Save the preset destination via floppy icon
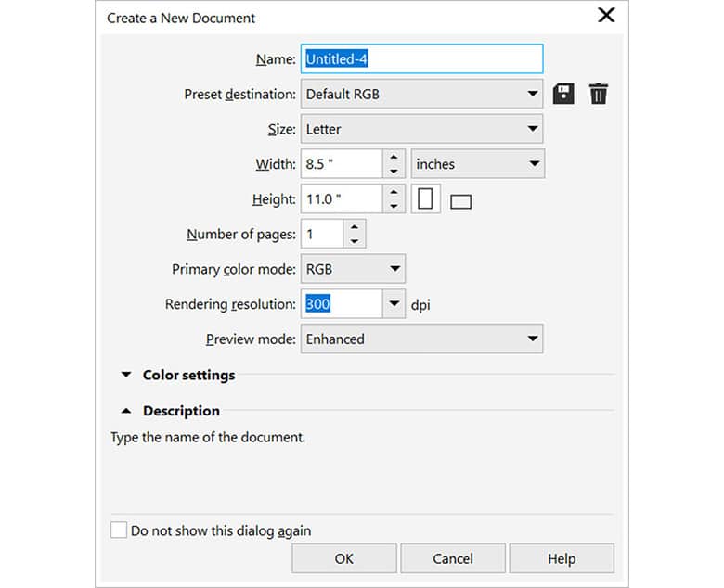The width and height of the screenshot is (724, 588). [562, 94]
